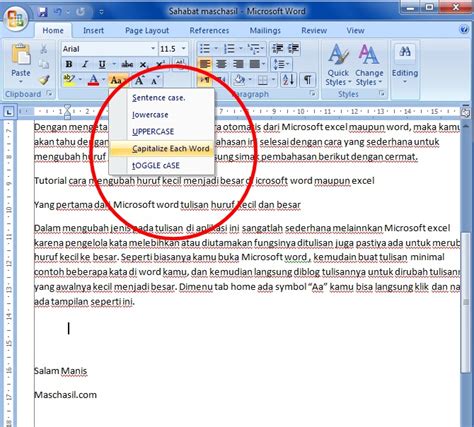The height and width of the screenshot is (427, 474).
Task: Apply bullet list
Action: pos(204,49)
